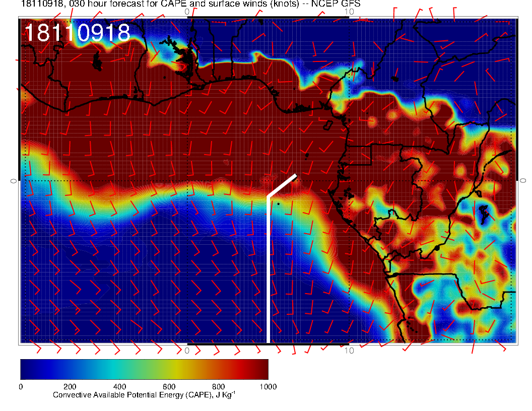532x411 pixels.
Task: Click the forecast title text mentioning NCEP GFS
Action: pos(190,4)
